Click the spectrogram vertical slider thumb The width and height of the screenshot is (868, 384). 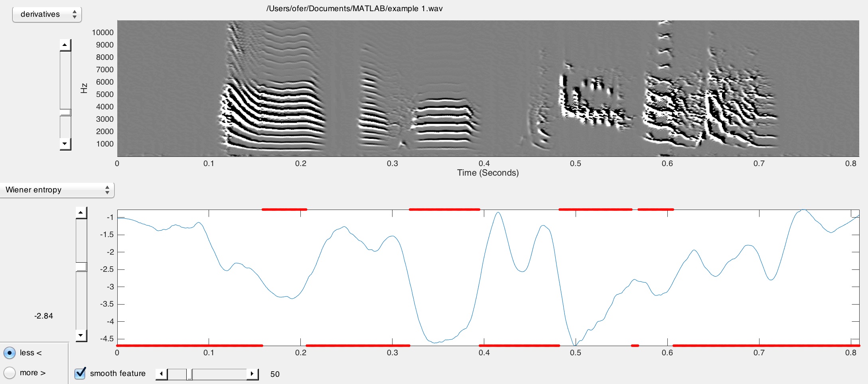(65, 112)
